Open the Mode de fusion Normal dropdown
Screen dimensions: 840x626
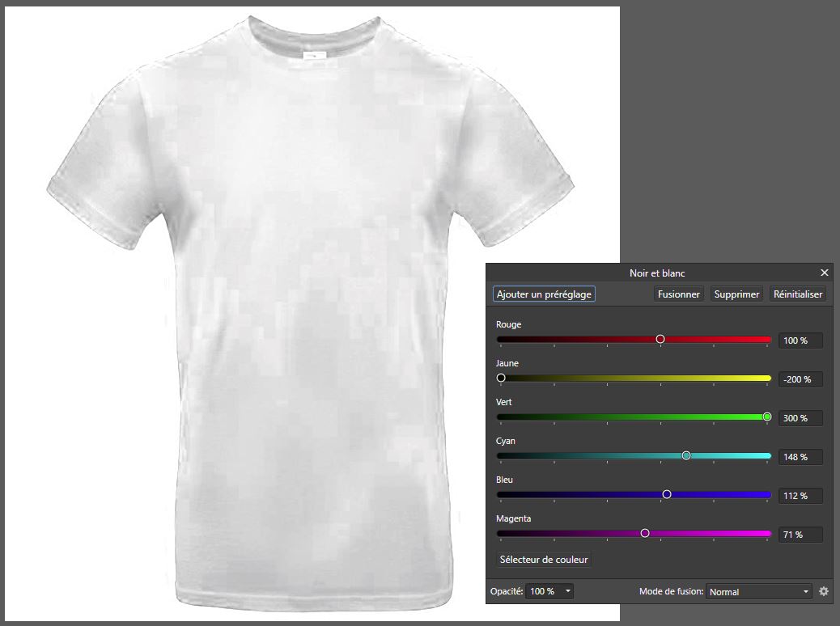pos(758,592)
